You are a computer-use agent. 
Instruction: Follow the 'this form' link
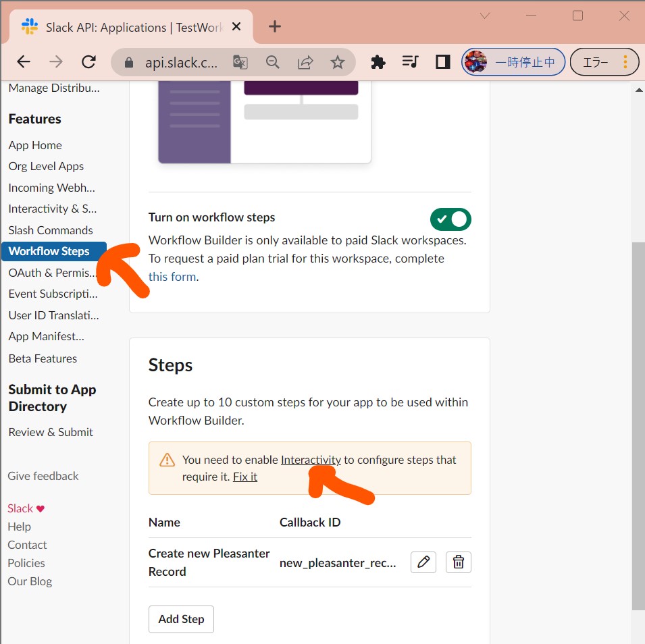pyautogui.click(x=172, y=277)
